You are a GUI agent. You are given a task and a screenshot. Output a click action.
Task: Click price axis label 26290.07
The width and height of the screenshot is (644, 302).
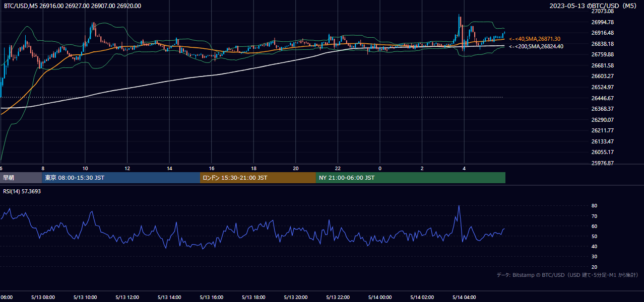click(x=602, y=120)
